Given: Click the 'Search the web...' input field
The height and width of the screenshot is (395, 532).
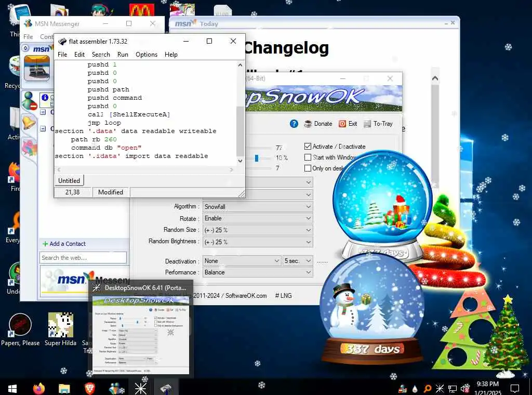Looking at the screenshot, I should (83, 258).
